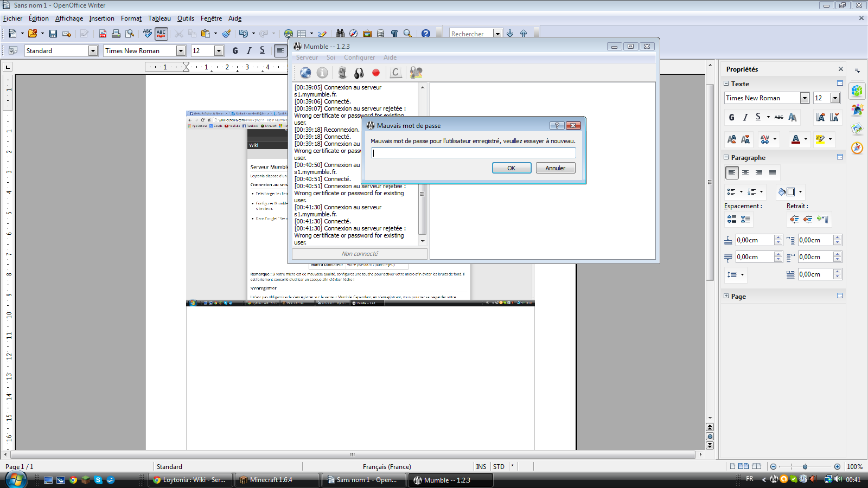Click the Print icon in Writer toolbar
The width and height of the screenshot is (868, 488).
[116, 34]
